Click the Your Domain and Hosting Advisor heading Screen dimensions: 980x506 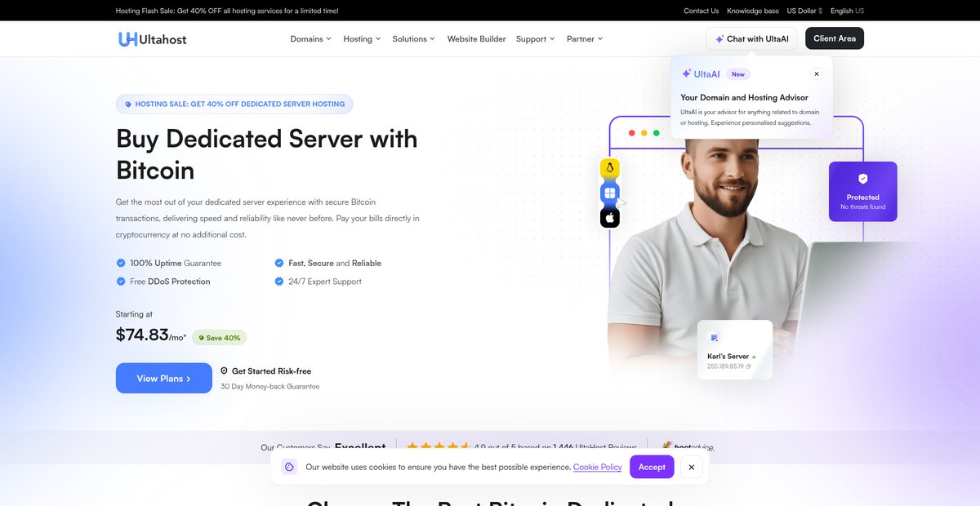point(744,97)
